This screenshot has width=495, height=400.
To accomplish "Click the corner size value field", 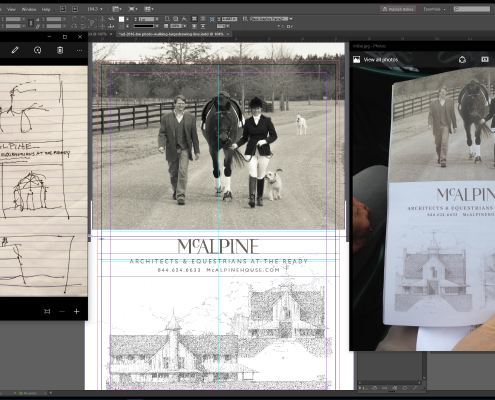I will click(230, 19).
